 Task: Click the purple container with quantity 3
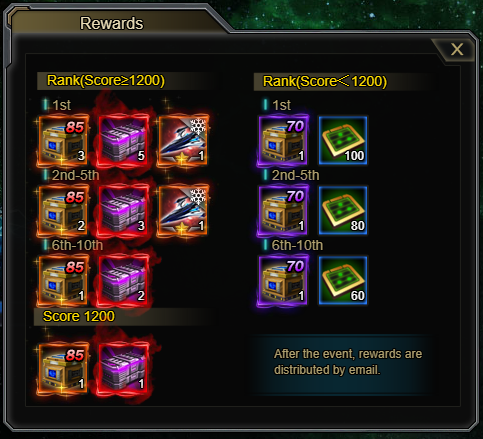point(123,210)
